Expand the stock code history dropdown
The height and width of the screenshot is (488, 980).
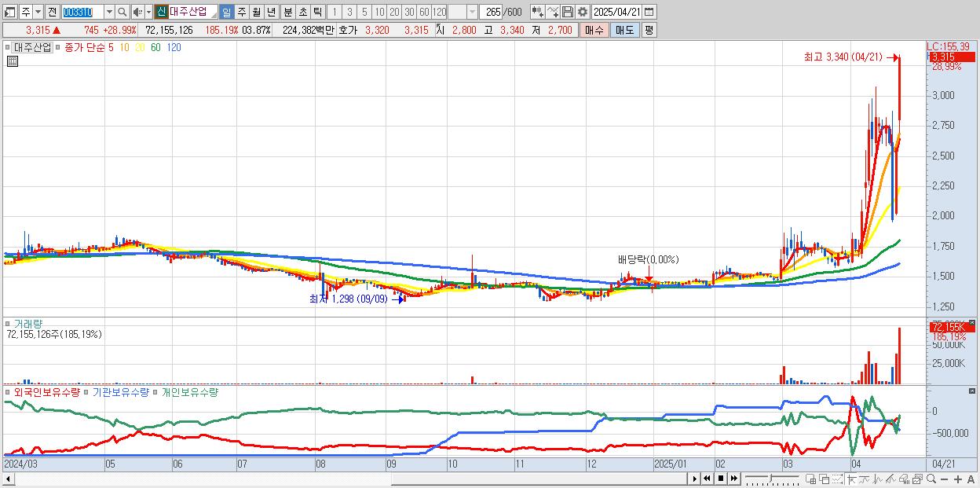pos(108,12)
